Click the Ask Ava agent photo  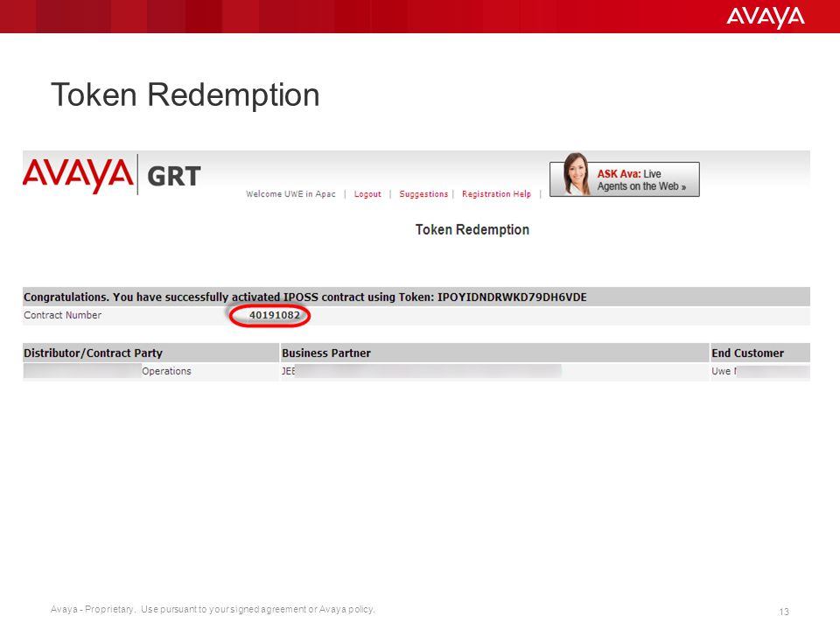(x=576, y=175)
